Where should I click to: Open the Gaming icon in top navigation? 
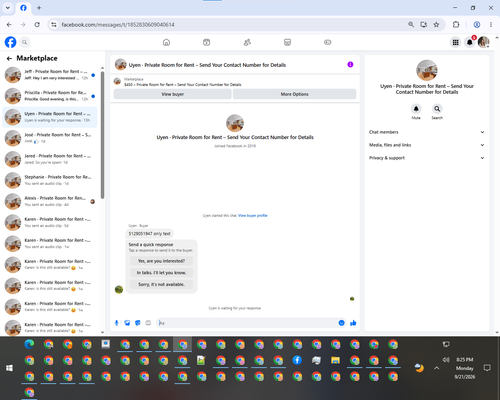click(x=328, y=42)
